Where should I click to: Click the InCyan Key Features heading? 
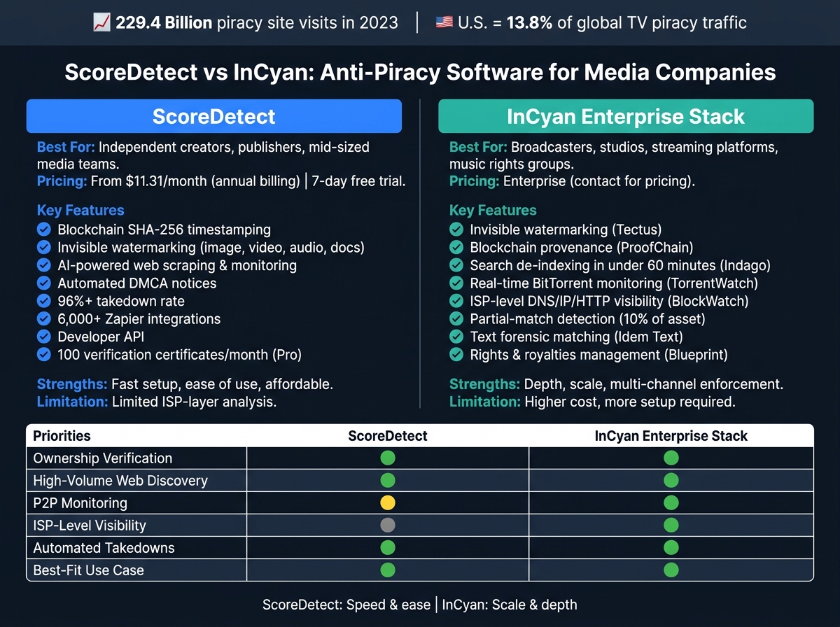493,210
